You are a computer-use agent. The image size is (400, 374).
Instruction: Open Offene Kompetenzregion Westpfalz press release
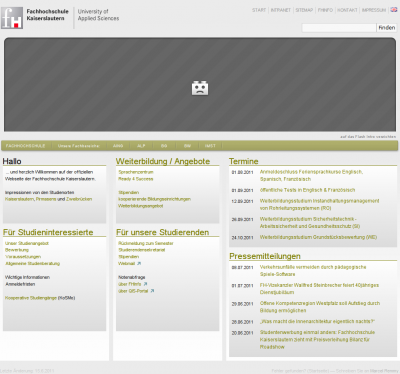(320, 307)
